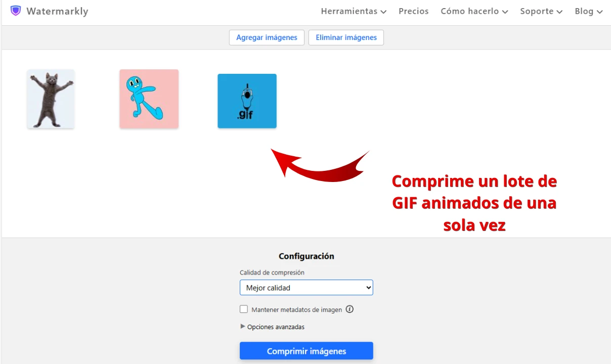Open the Blog dropdown menu
The image size is (611, 364).
coord(588,11)
